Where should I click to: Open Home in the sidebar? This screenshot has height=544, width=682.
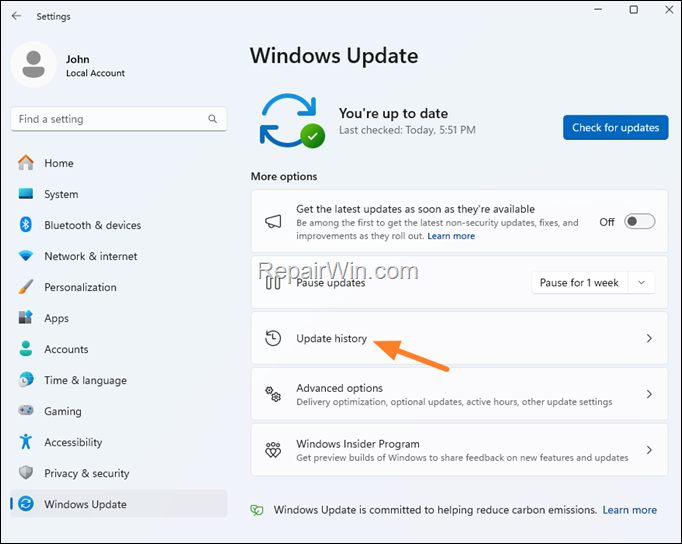[x=119, y=163]
